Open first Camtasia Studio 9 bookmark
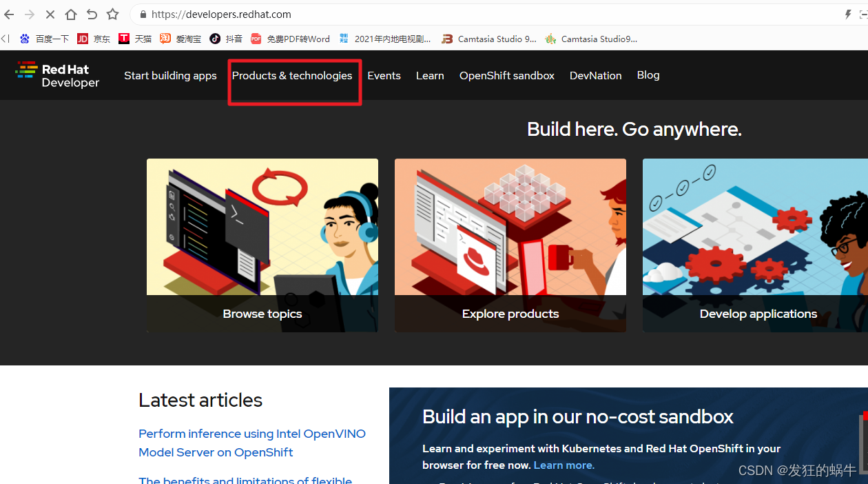The height and width of the screenshot is (484, 868). click(489, 39)
